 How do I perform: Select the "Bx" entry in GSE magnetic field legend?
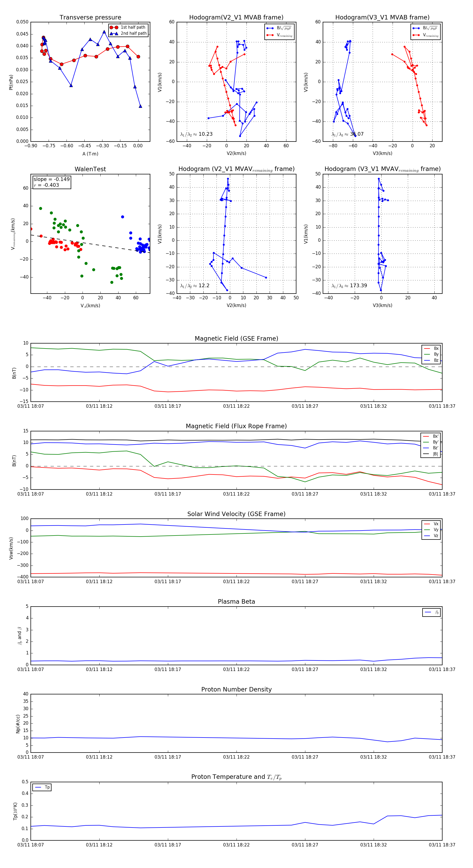(431, 349)
